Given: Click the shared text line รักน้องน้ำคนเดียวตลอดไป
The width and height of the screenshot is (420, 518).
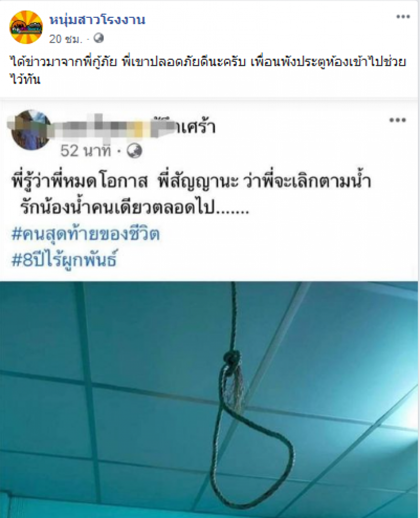Looking at the screenshot, I should (x=134, y=208).
